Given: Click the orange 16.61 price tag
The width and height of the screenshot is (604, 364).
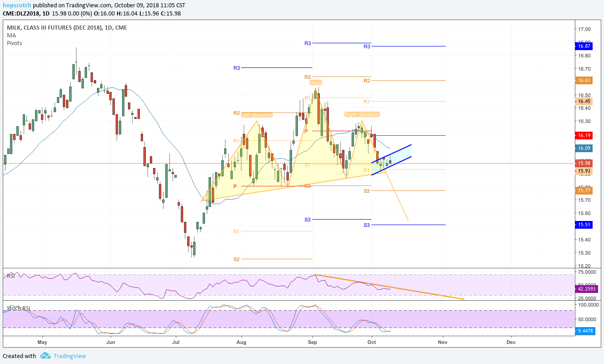Looking at the screenshot, I should (x=584, y=80).
